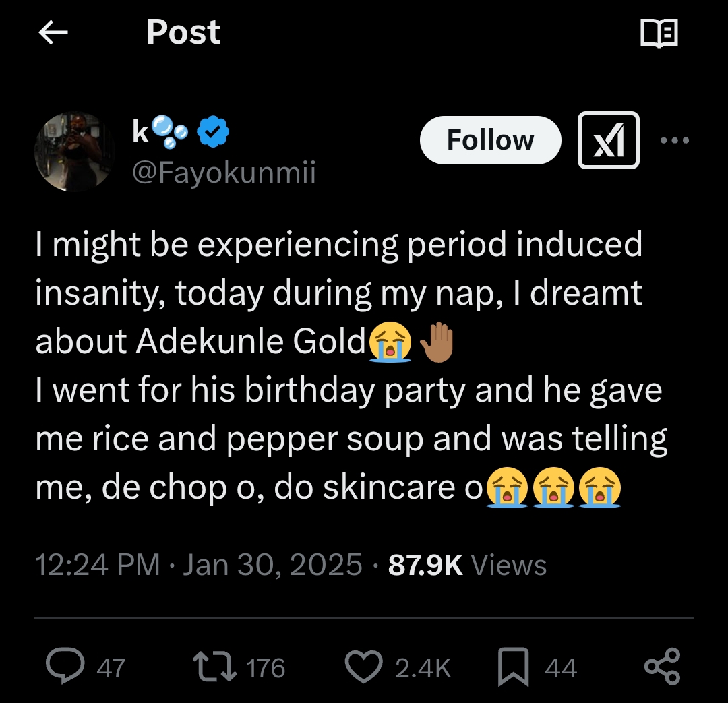Open the poster's profile picture
This screenshot has width=728, height=703.
point(75,152)
